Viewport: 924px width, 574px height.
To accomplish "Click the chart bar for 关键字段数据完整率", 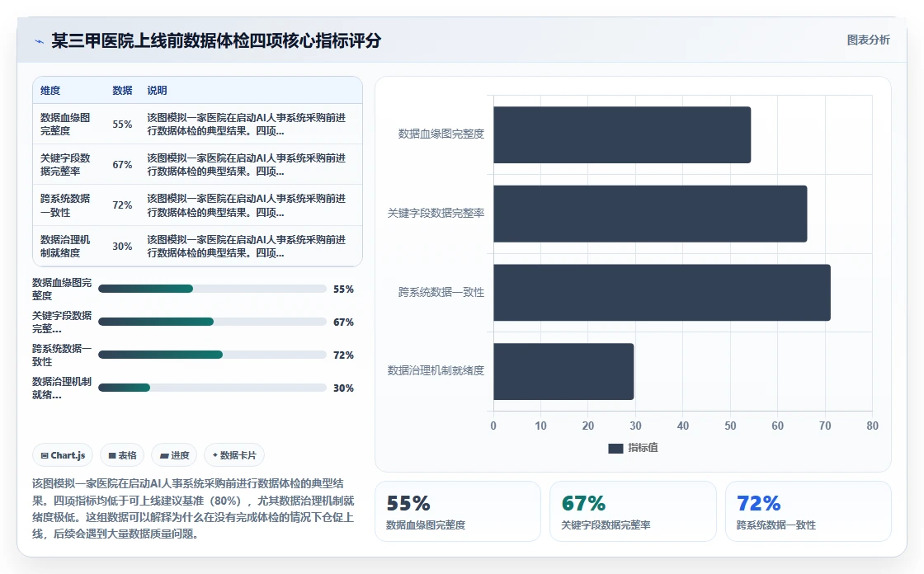I will 651,214.
